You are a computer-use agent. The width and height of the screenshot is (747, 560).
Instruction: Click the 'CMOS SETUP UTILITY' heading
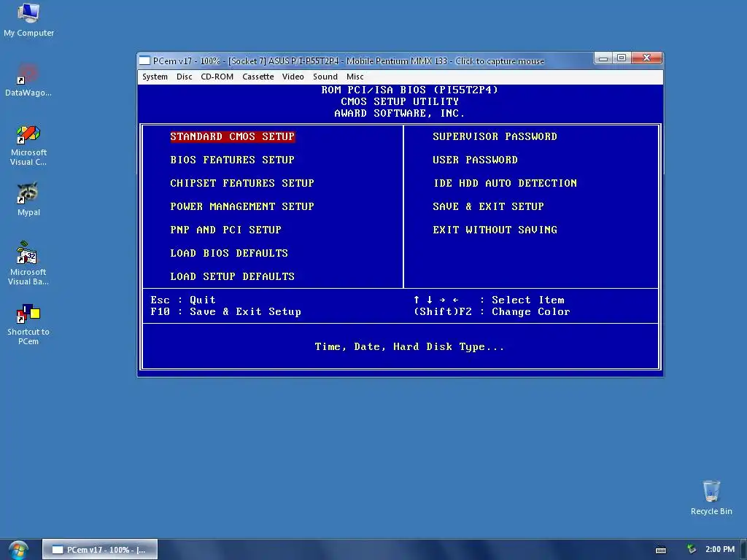coord(400,101)
